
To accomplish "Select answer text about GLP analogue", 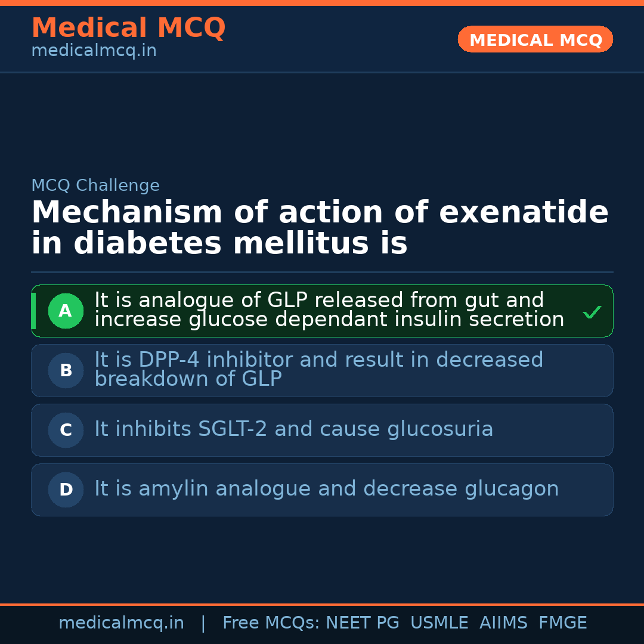I will [329, 310].
